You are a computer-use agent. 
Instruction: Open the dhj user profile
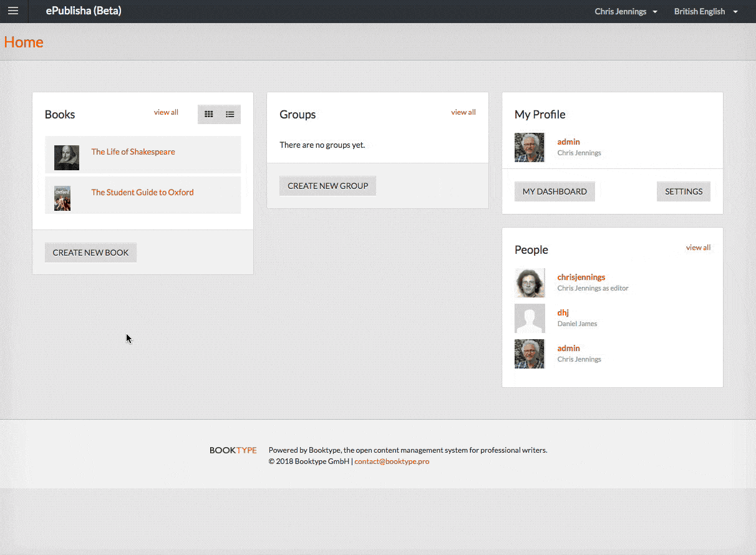563,312
